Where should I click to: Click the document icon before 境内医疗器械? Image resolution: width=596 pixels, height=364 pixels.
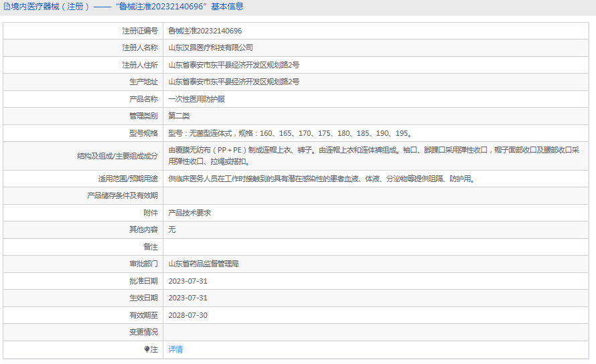7,7
